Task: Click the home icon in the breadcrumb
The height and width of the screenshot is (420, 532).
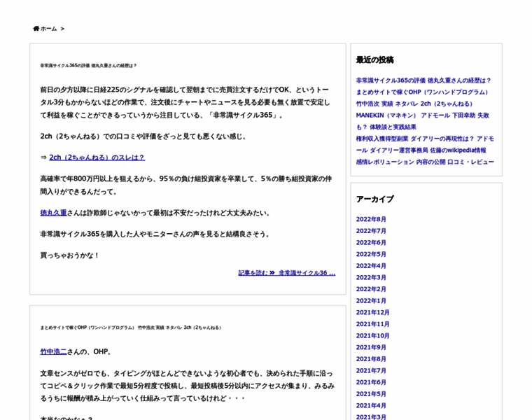Action: click(36, 29)
